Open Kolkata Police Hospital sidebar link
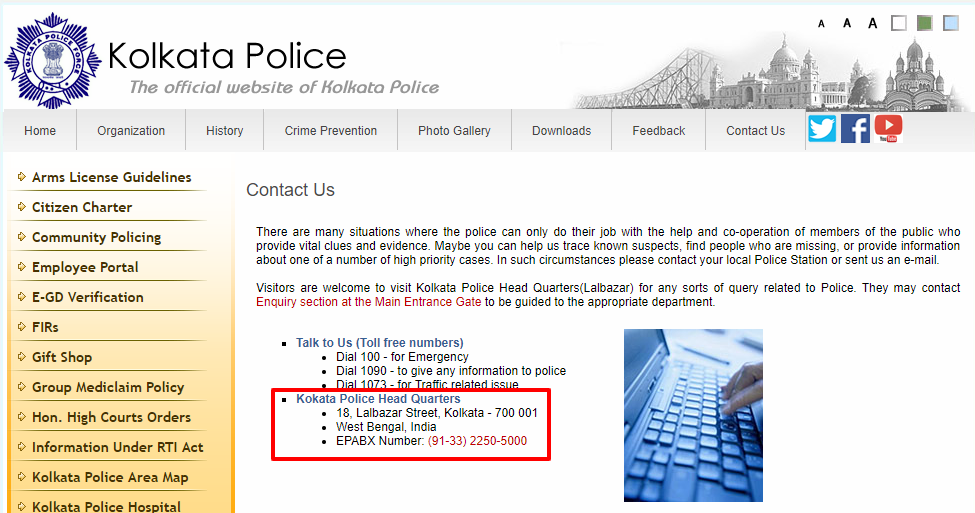Viewport: 975px width, 513px height. point(106,506)
